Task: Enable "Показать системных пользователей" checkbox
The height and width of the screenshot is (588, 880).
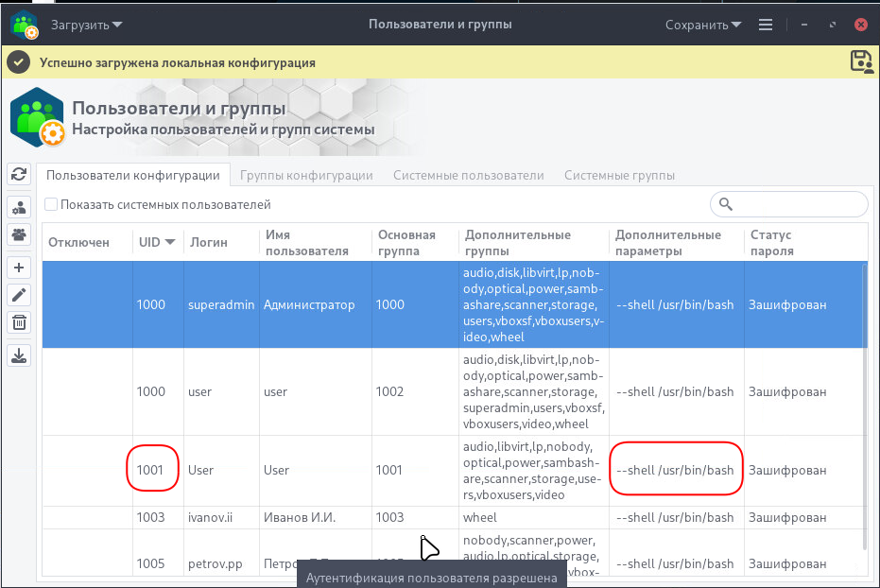Action: (52, 204)
